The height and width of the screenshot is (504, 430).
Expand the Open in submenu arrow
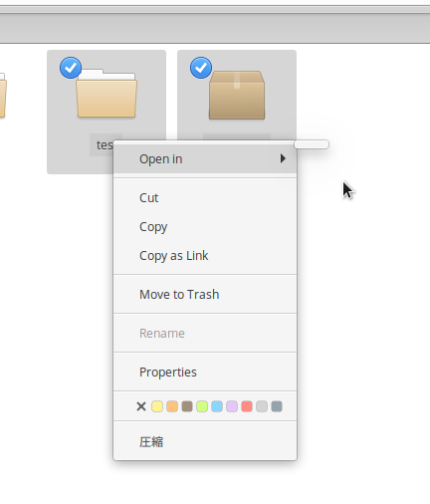tap(283, 158)
